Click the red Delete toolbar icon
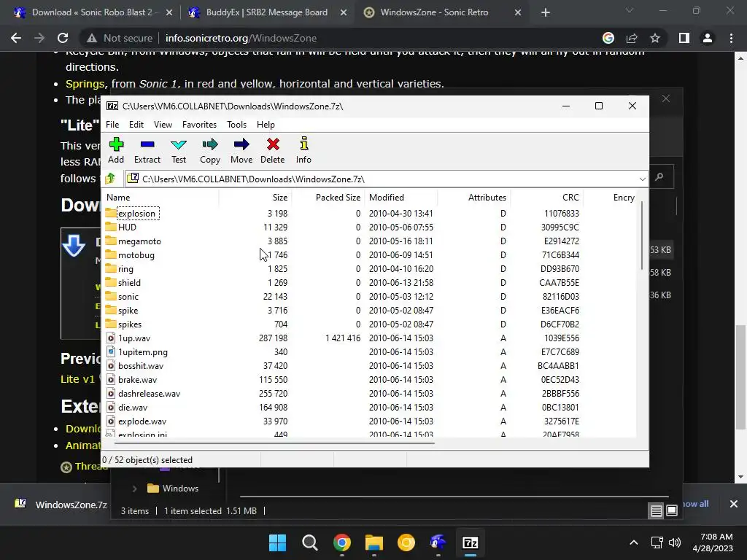The width and height of the screenshot is (747, 560). coord(273,150)
